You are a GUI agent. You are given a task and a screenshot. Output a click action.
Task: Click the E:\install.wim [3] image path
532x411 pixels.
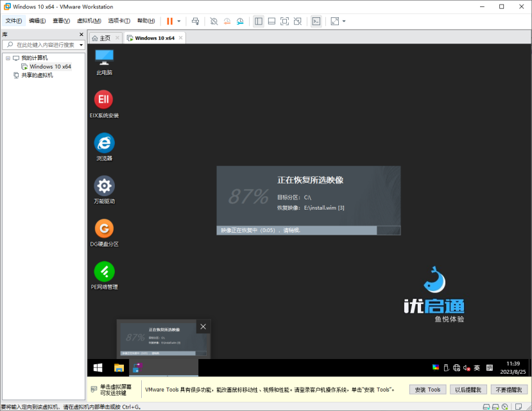click(x=324, y=208)
